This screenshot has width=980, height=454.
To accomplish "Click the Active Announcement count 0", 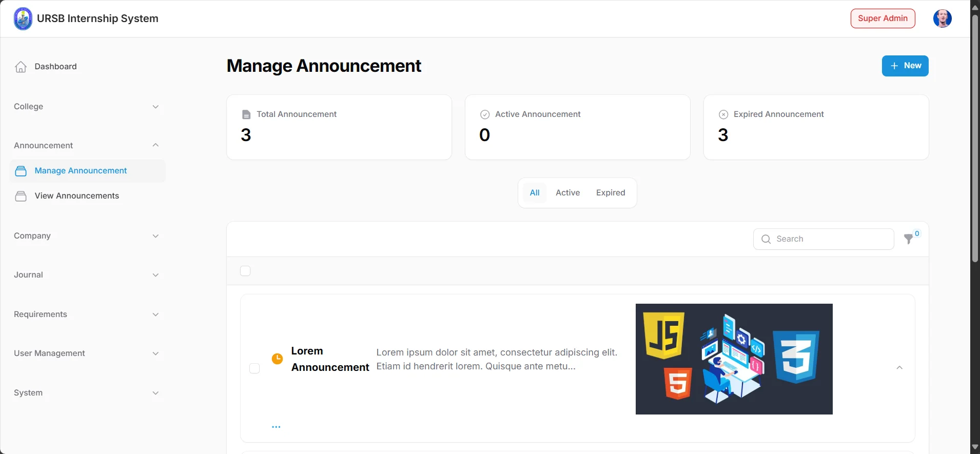I will click(484, 135).
